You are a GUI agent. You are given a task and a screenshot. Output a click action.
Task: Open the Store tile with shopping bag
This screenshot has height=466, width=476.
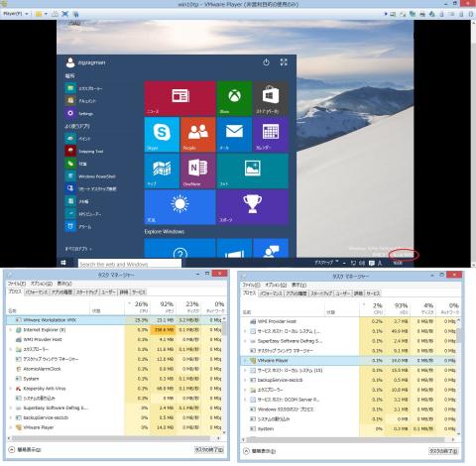coord(271,98)
